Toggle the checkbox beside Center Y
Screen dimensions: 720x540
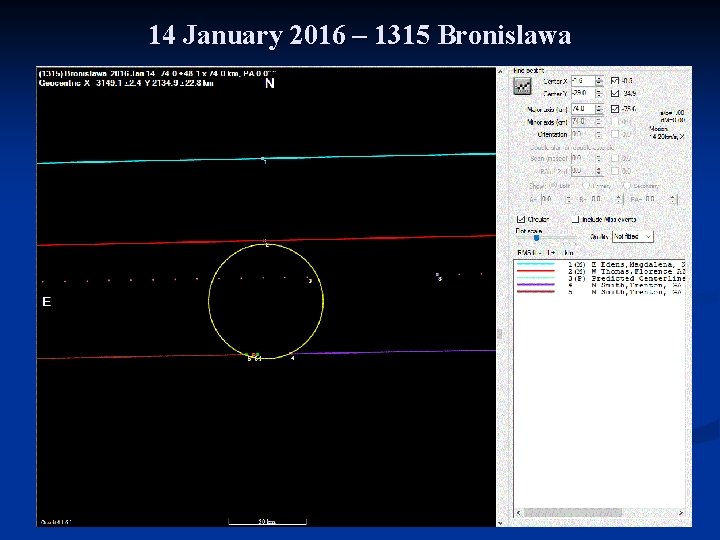pyautogui.click(x=615, y=93)
